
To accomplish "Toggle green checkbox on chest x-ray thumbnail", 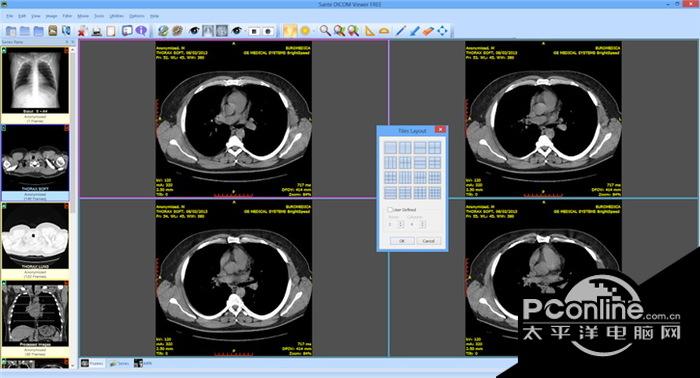I will [x=4, y=50].
